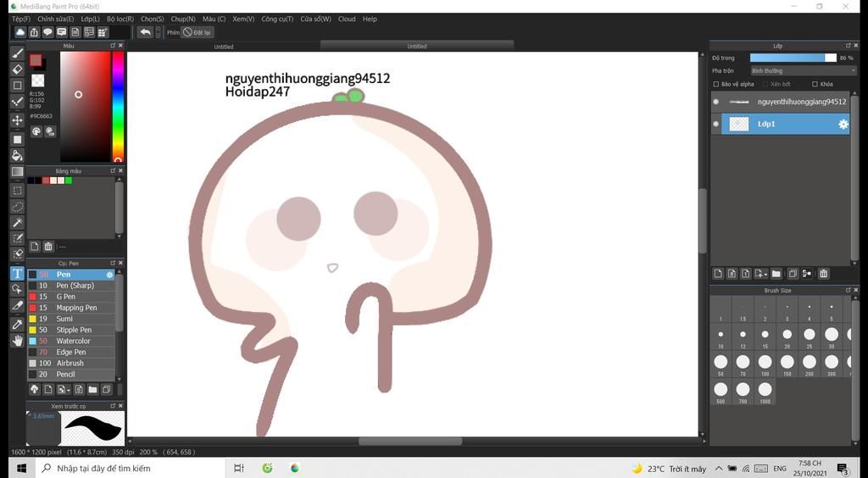Choose brush size 30 preset
Viewport: 868px width, 478px height.
point(832,337)
